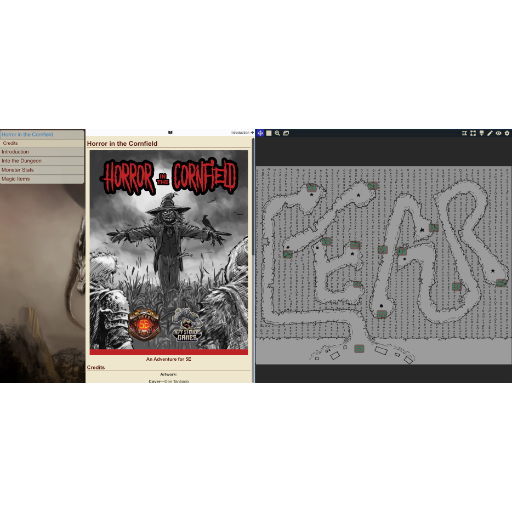The image size is (512, 512).
Task: Open map settings gear icon
Action: (507, 133)
